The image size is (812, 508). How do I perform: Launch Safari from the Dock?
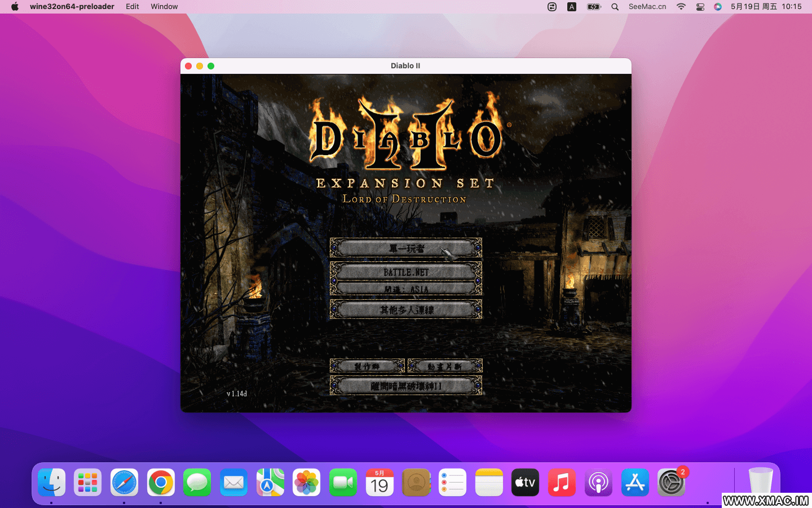124,483
